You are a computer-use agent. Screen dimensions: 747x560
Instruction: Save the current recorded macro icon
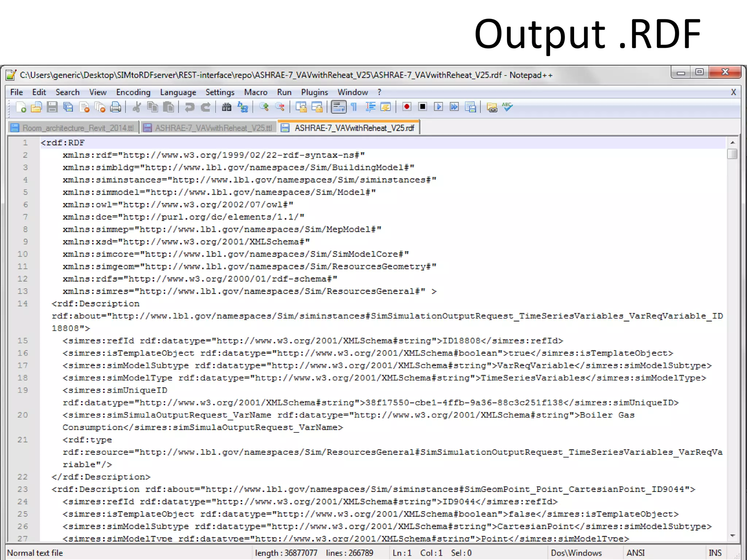coord(471,107)
